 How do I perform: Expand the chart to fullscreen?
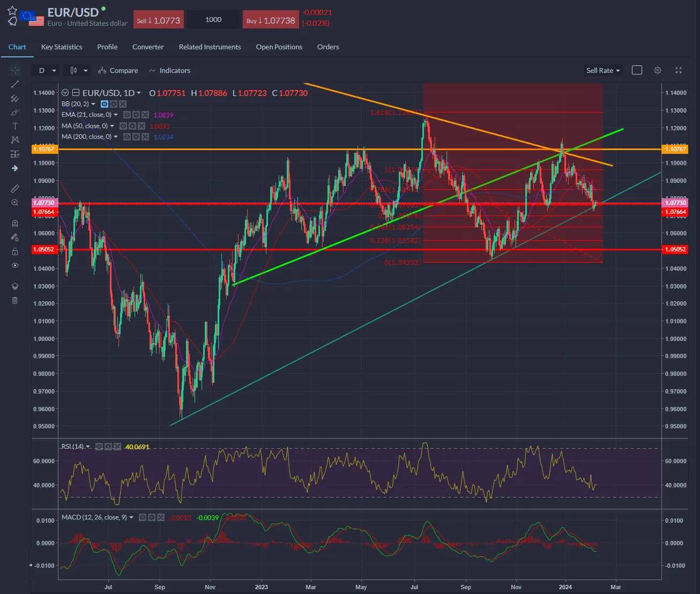click(678, 70)
